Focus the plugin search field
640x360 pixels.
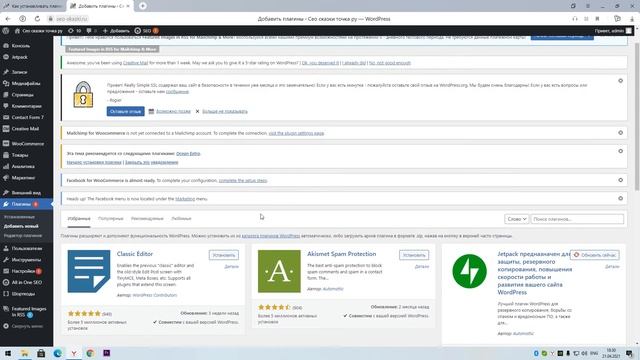pyautogui.click(x=577, y=219)
